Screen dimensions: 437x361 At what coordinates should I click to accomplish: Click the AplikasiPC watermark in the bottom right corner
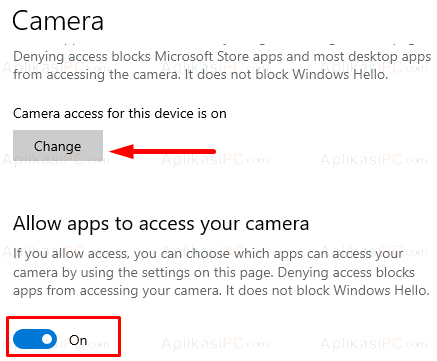pyautogui.click(x=374, y=343)
